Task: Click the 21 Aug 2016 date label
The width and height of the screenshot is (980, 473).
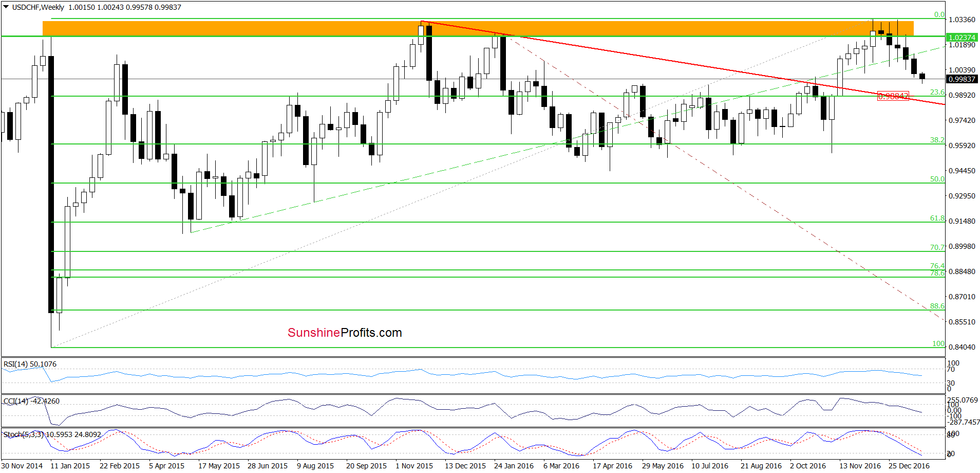Action: (x=761, y=466)
